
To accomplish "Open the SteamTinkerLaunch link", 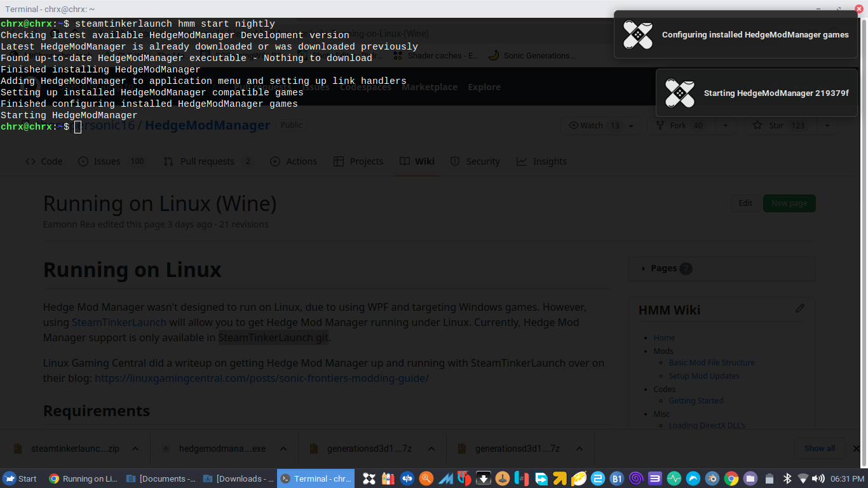I will [119, 322].
